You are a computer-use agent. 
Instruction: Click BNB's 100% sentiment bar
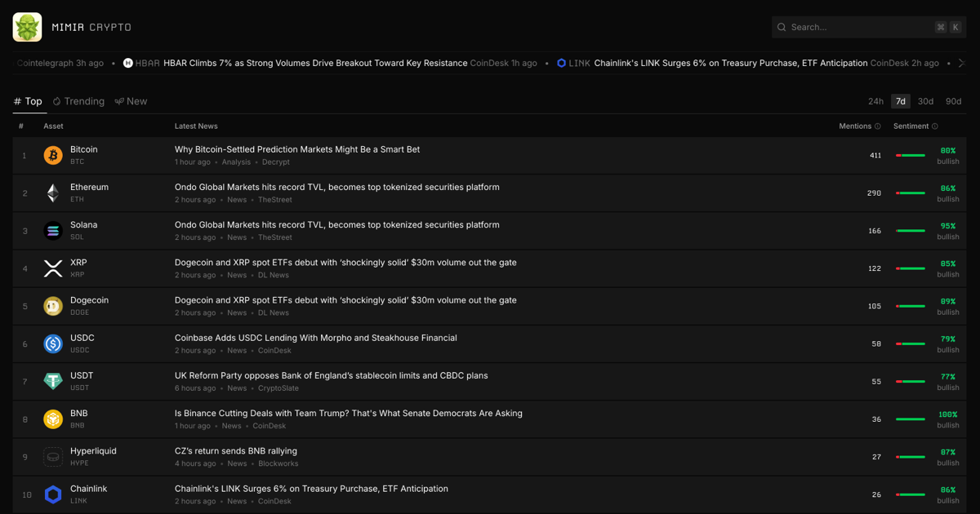911,419
